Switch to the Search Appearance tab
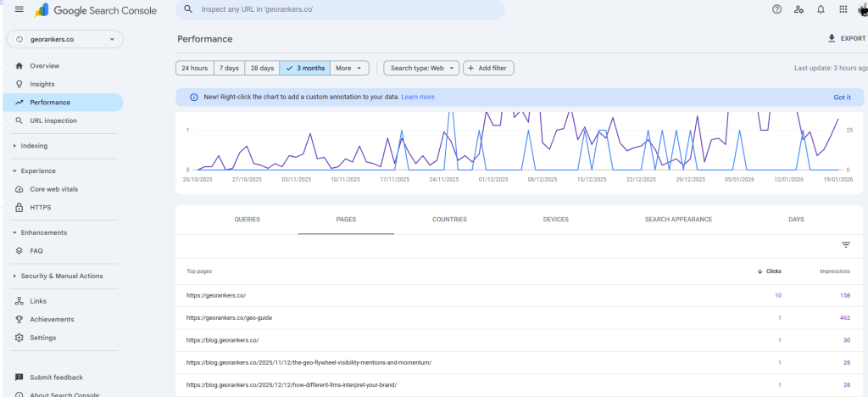Screen dimensions: 868x397 (x=679, y=220)
